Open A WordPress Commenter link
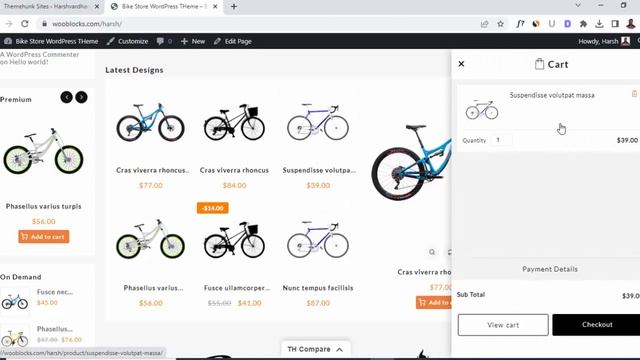 (40, 54)
